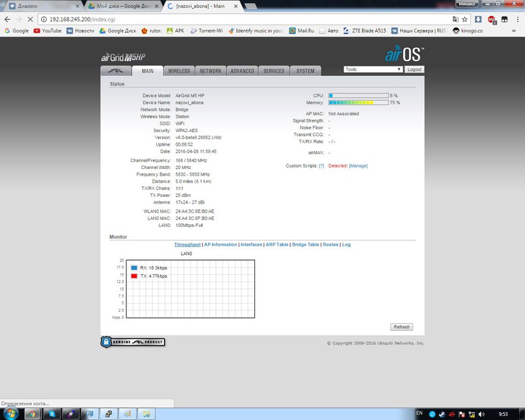This screenshot has width=525, height=420.
Task: Open the Interfaces monitor link
Action: click(x=251, y=244)
